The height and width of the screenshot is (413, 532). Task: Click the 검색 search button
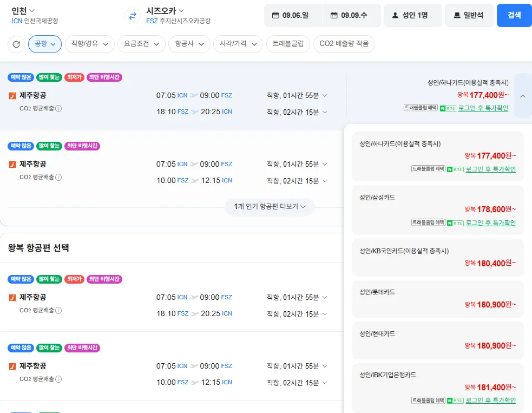[514, 15]
